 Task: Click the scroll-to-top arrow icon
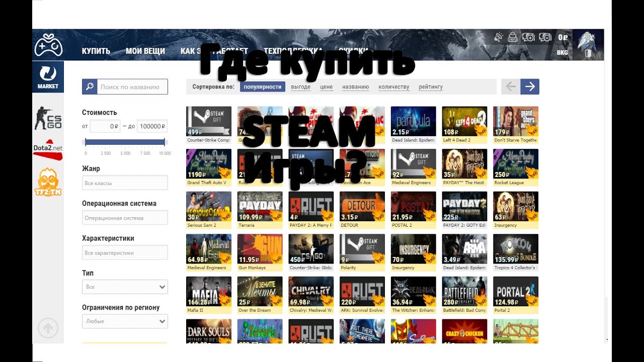tap(48, 328)
